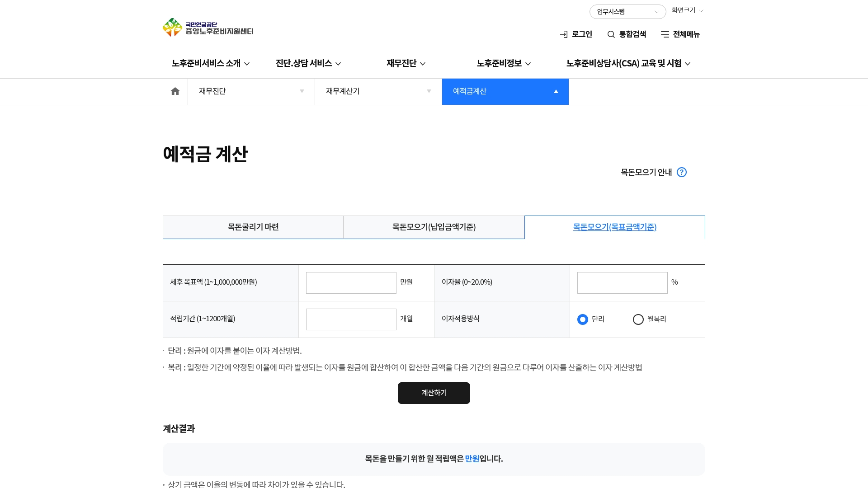Image resolution: width=868 pixels, height=488 pixels.
Task: Click the 이자율 percent input field
Action: tap(622, 283)
